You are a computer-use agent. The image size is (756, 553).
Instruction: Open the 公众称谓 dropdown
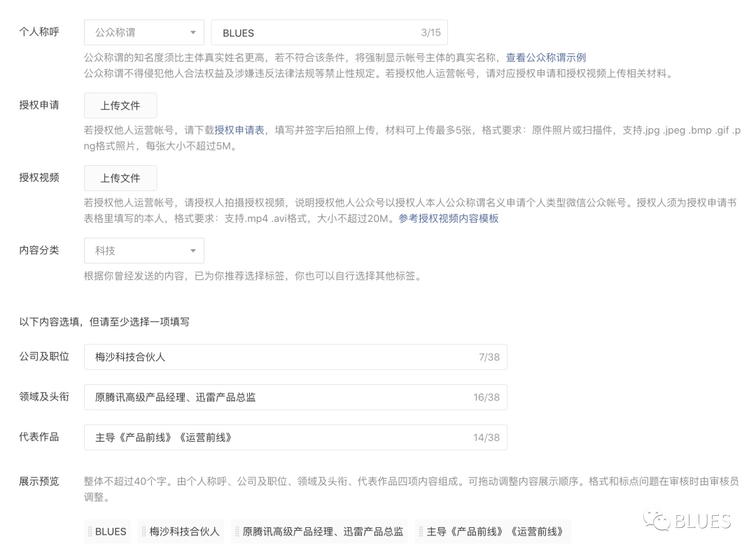[144, 33]
